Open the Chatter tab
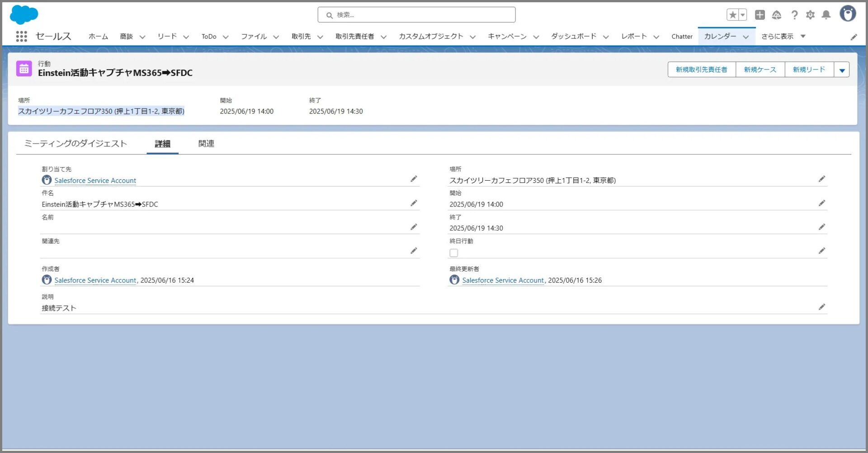The image size is (868, 453). [x=682, y=36]
